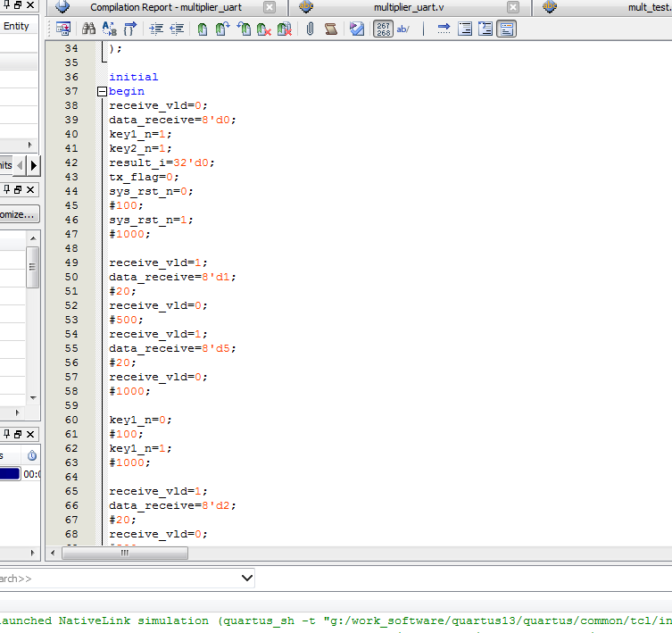Click the Insert Template scroll icon
The height and width of the screenshot is (633, 672).
pyautogui.click(x=331, y=29)
